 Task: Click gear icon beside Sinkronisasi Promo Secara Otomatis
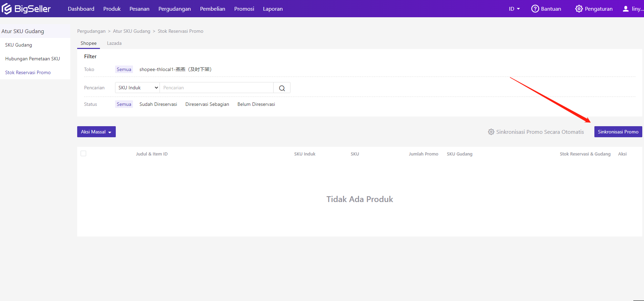[491, 132]
